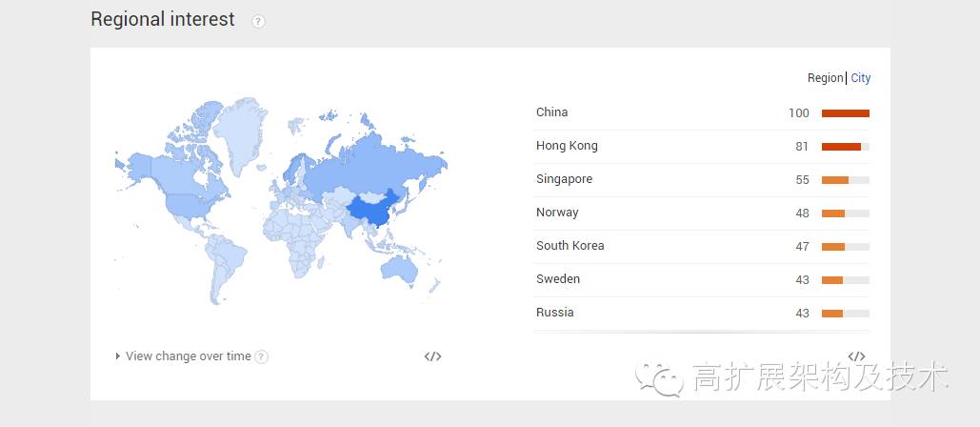
Task: Click help icon beside View change over time
Action: (262, 356)
